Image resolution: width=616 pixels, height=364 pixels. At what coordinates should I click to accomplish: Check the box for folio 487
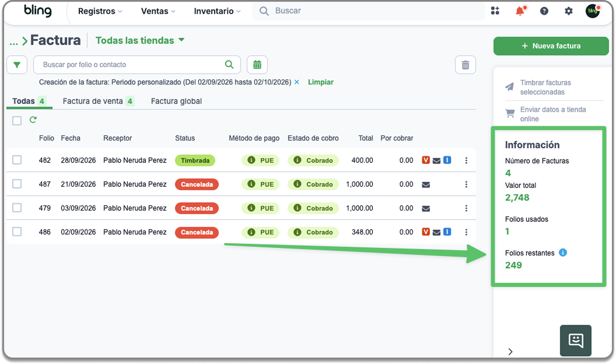[17, 184]
